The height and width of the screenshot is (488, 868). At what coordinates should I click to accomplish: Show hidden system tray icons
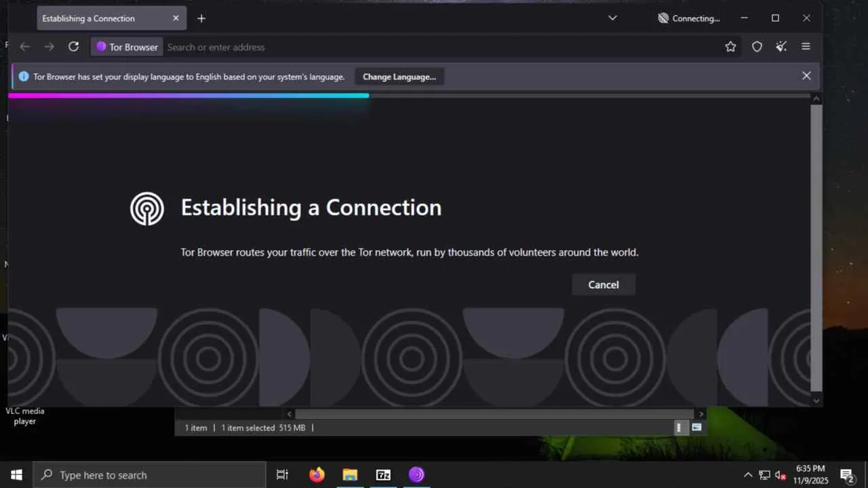[x=748, y=475]
